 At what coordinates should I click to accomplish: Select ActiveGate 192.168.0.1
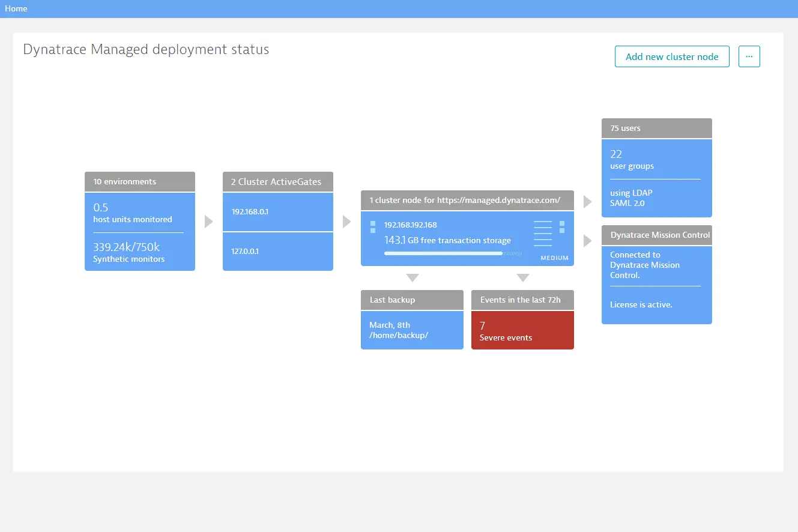click(277, 211)
